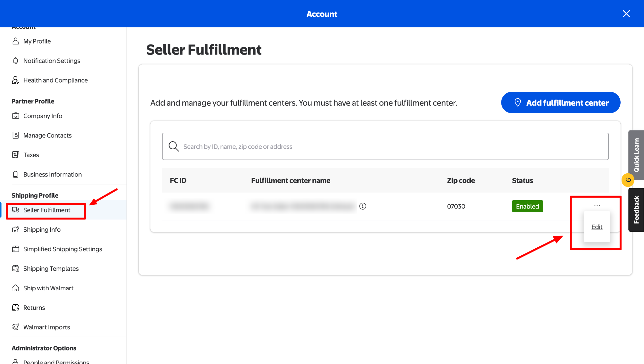Viewport: 644px width, 364px height.
Task: Click the Fulfillment center name column header
Action: [291, 180]
